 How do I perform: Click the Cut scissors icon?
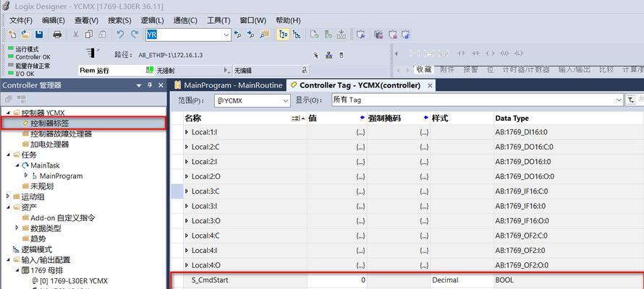pyautogui.click(x=75, y=35)
